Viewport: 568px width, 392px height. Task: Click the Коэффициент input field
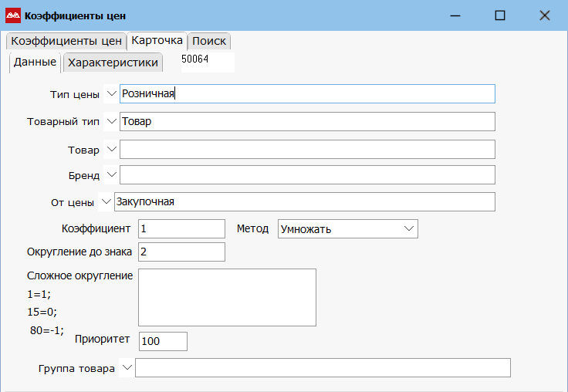coord(181,228)
